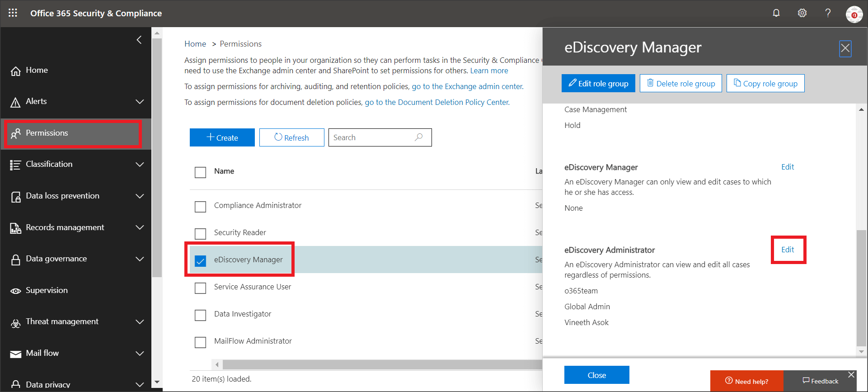
Task: Edit the eDiscovery Administrator members
Action: 788,250
